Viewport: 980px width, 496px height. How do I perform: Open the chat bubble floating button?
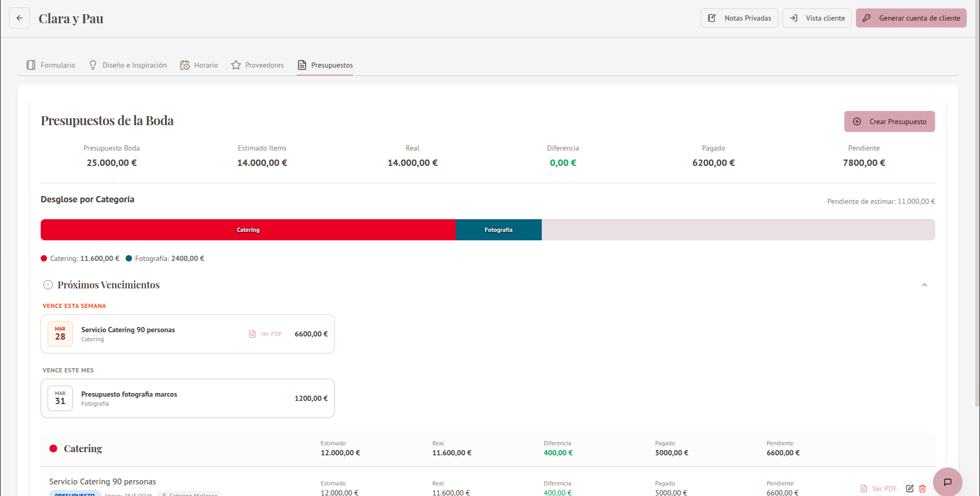[947, 482]
